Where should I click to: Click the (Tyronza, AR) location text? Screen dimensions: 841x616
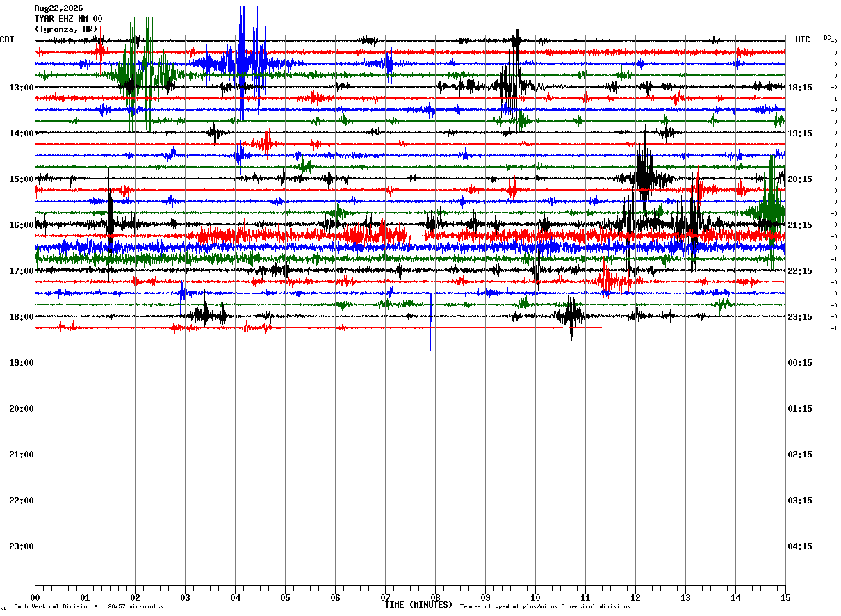[x=66, y=29]
